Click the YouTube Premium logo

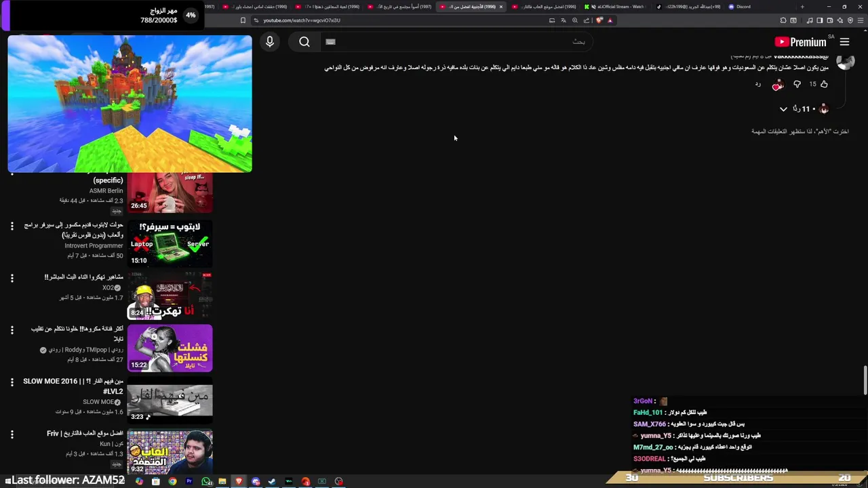point(800,42)
